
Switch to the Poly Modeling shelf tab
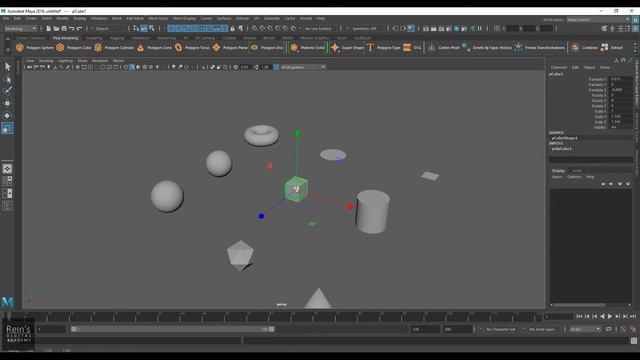coord(65,38)
